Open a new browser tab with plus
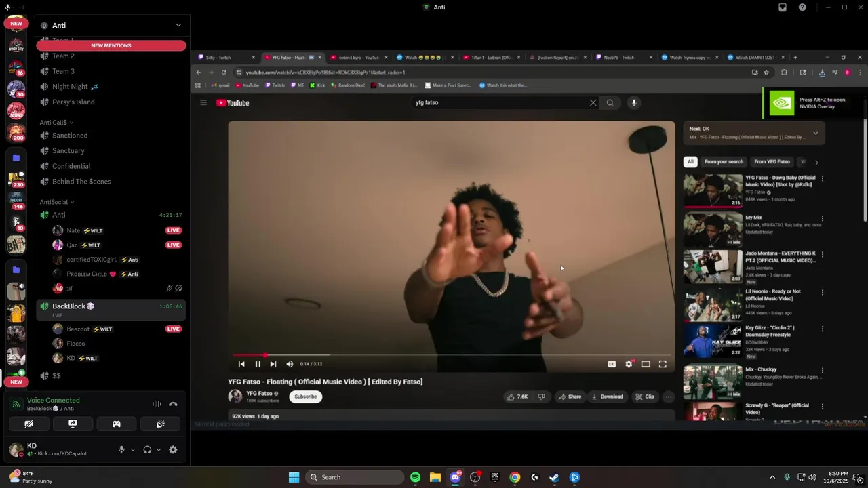The image size is (868, 488). click(795, 58)
